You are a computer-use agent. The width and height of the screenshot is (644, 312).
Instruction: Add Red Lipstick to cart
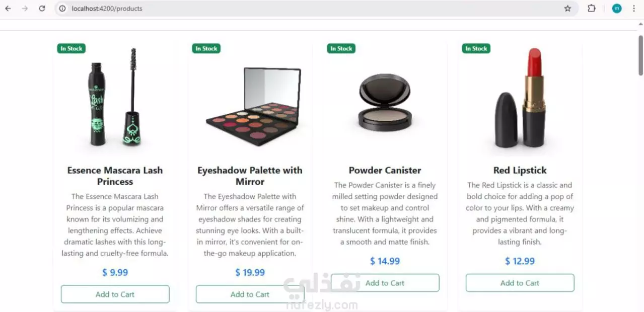tap(520, 283)
